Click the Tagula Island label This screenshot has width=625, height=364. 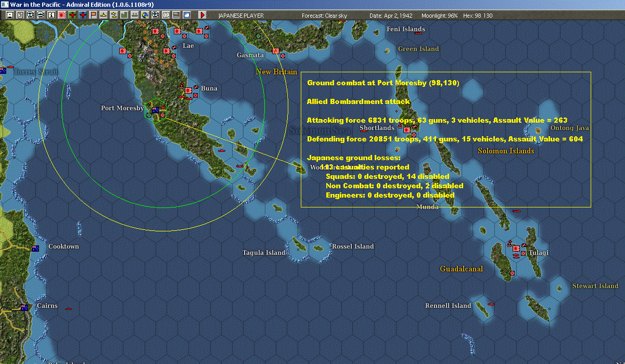(264, 253)
